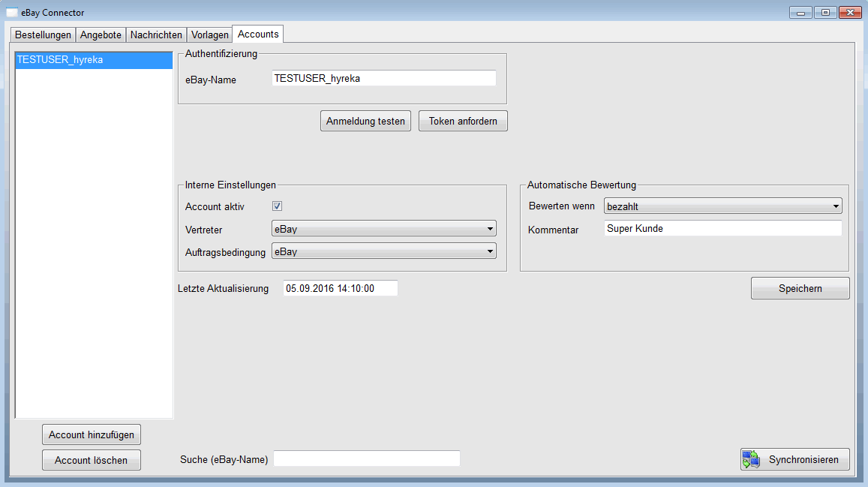Image resolution: width=868 pixels, height=487 pixels.
Task: Select TESTUSER_hyreka in the account list
Action: pos(94,60)
